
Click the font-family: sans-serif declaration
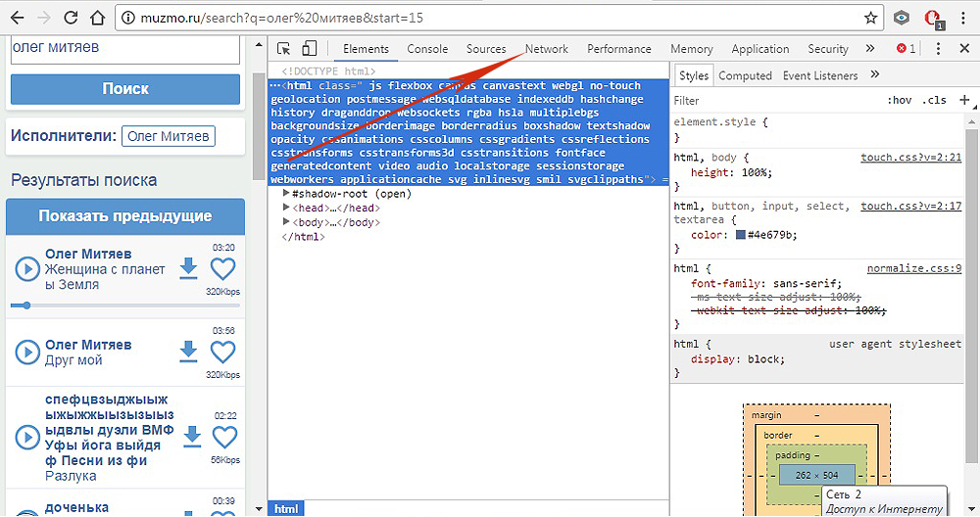click(766, 284)
